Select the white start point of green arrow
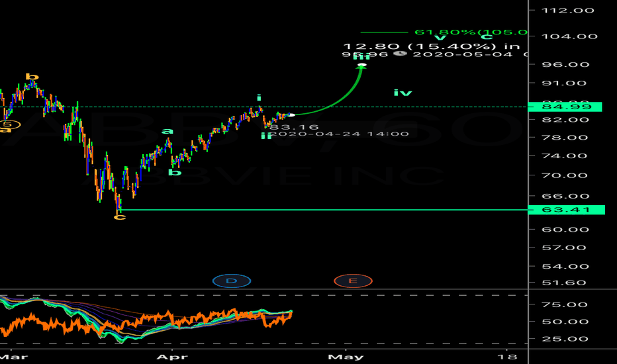617x364 pixels. coord(291,115)
